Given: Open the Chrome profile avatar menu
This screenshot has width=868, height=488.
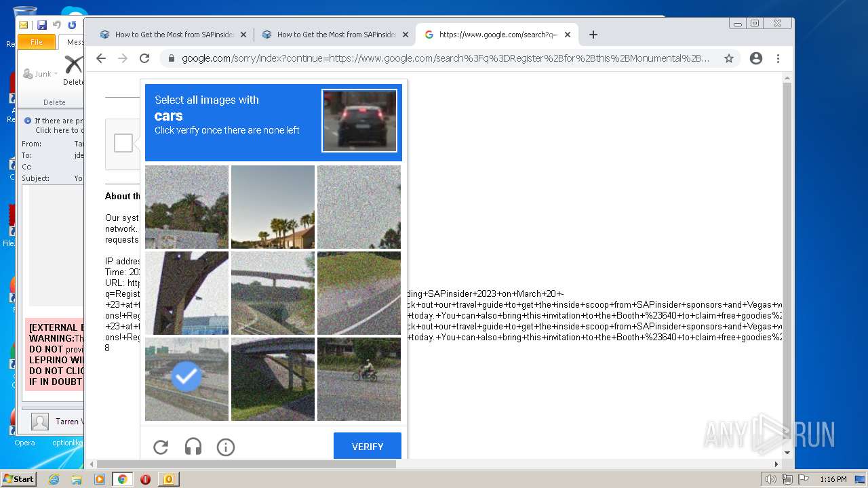Looking at the screenshot, I should (756, 58).
